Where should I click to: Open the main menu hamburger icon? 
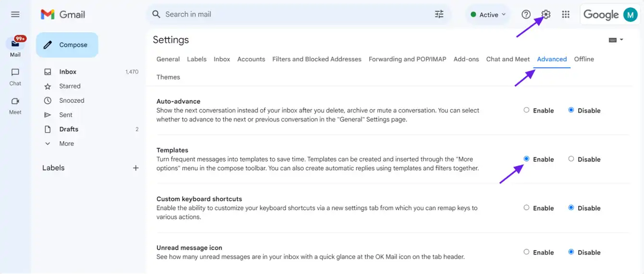pyautogui.click(x=15, y=14)
